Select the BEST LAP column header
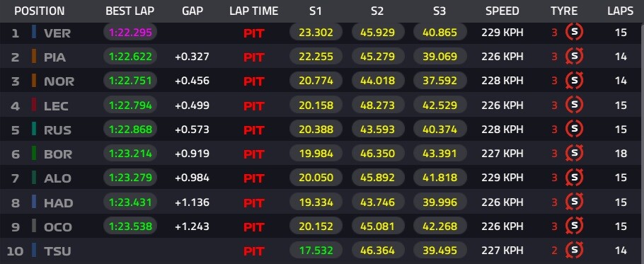 [130, 11]
